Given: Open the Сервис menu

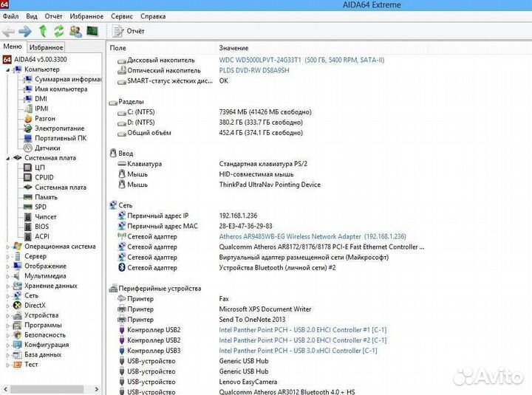Looking at the screenshot, I should tap(121, 16).
